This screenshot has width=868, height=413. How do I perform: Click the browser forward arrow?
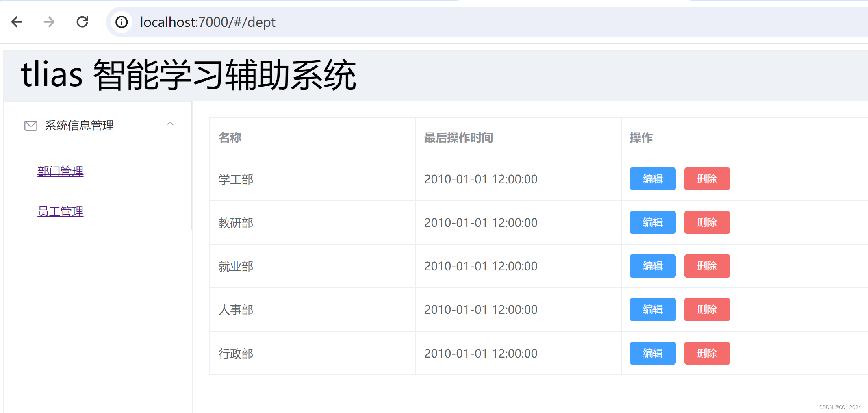(x=49, y=22)
